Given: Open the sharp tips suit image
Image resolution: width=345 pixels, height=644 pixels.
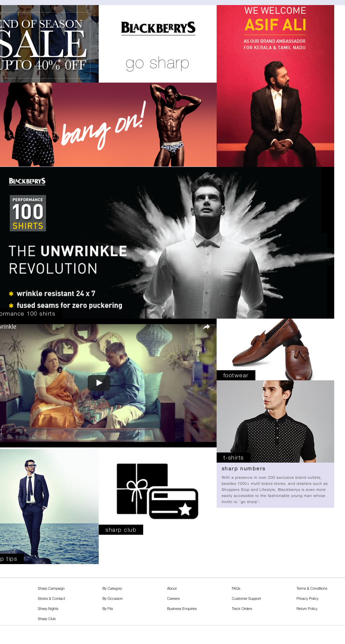Looking at the screenshot, I should 49,506.
